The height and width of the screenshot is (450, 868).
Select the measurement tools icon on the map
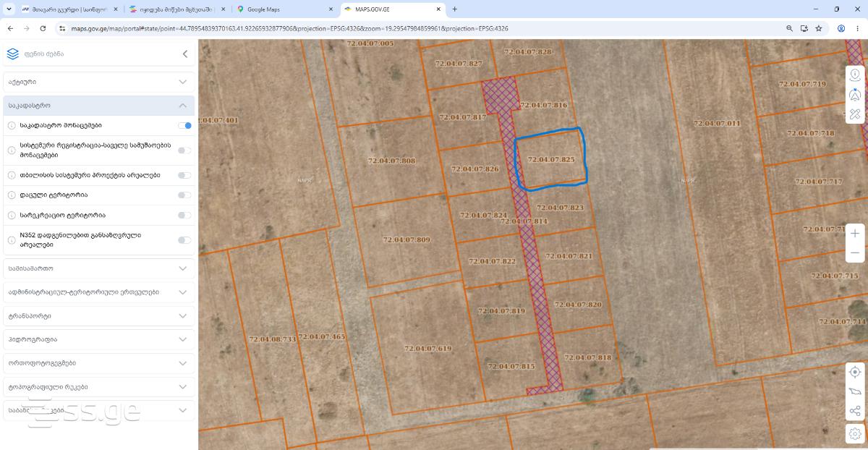[x=855, y=114]
